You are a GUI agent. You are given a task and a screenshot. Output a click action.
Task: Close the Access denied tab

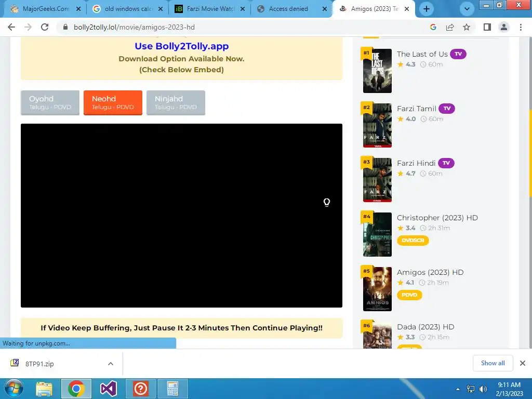(325, 9)
